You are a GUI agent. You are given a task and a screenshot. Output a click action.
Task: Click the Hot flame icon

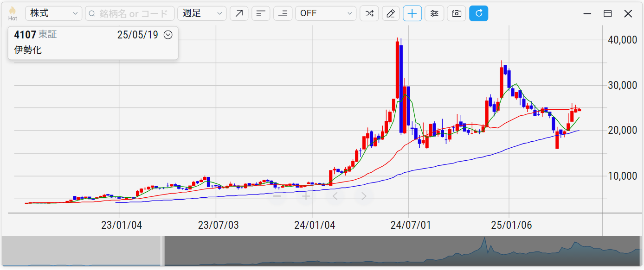(x=13, y=11)
